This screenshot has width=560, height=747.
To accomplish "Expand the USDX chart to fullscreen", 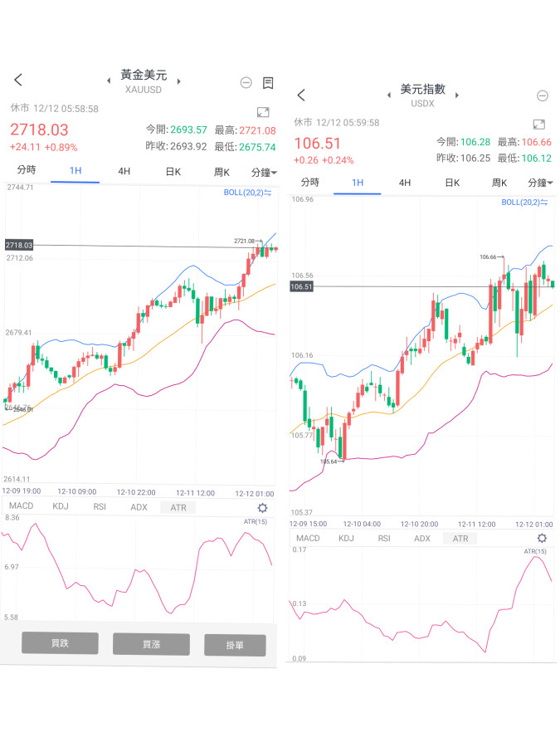I will point(538,124).
